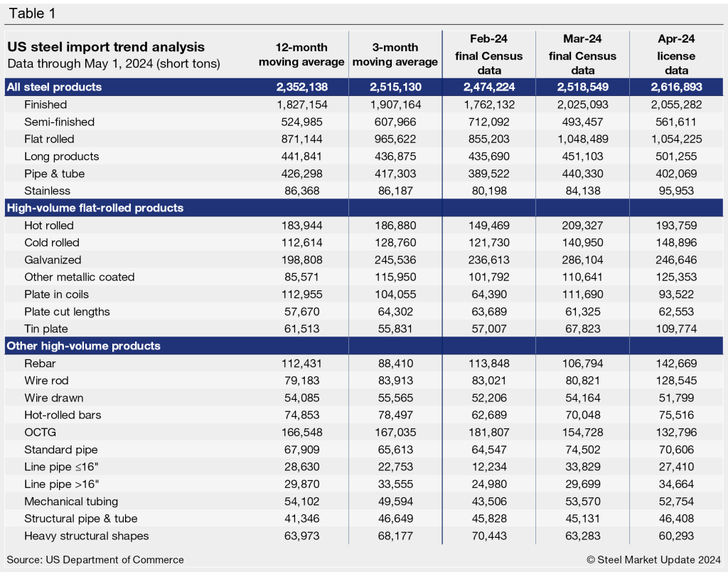Click the 'Table 1' title text
The image size is (728, 572).
(x=30, y=13)
